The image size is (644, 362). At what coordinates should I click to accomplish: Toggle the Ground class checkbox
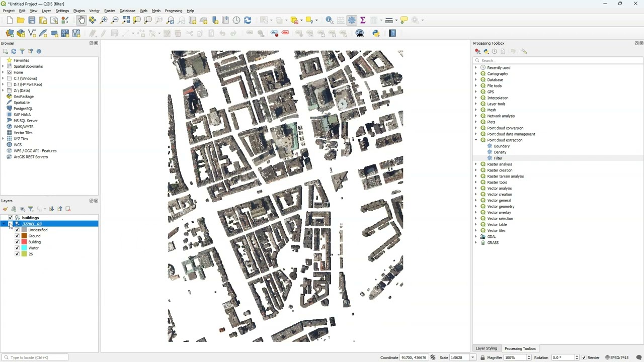click(17, 236)
